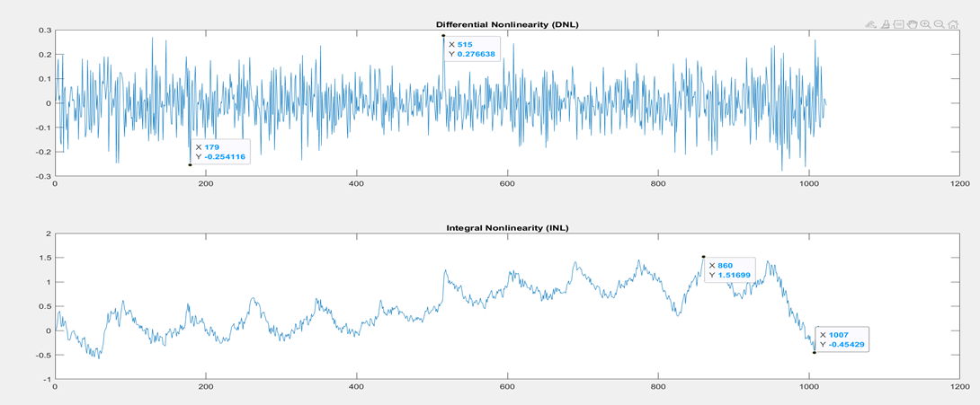This screenshot has width=980, height=405.
Task: Click the 1.5 y-axis label on INL plot
Action: coord(45,258)
